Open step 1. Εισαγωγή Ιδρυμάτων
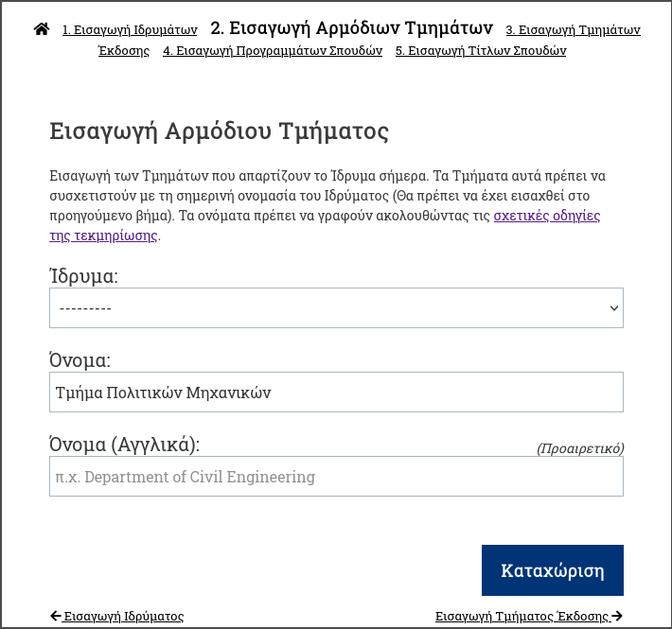The height and width of the screenshot is (629, 672). coord(130,30)
